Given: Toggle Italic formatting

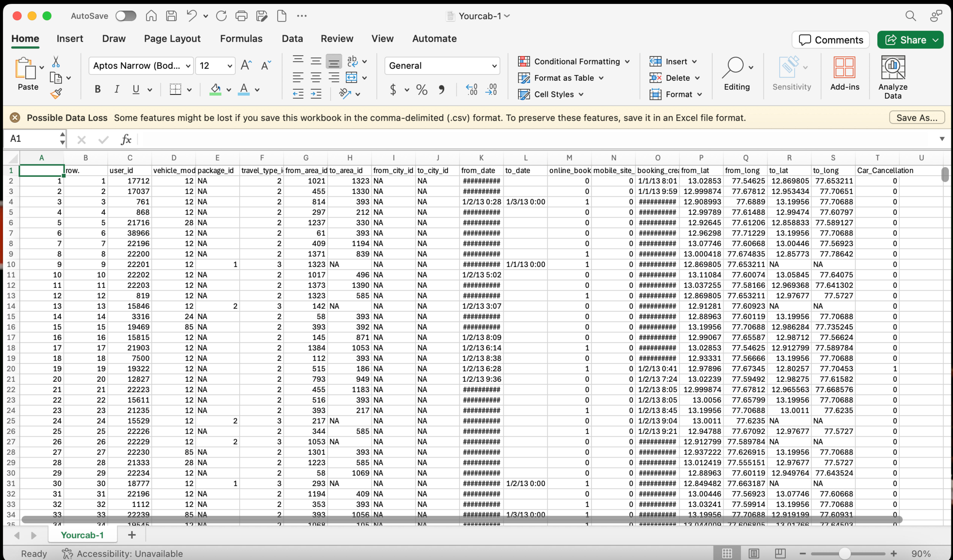Looking at the screenshot, I should (117, 90).
